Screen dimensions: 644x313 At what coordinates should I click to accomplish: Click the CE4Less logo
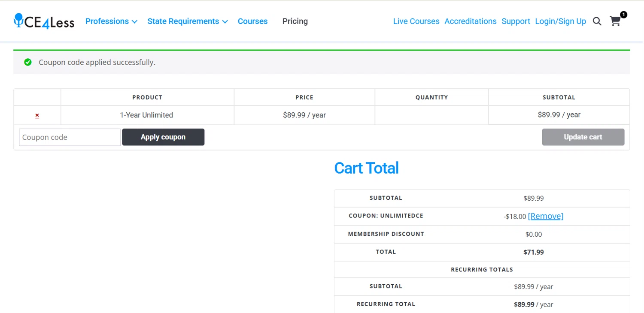pos(44,21)
